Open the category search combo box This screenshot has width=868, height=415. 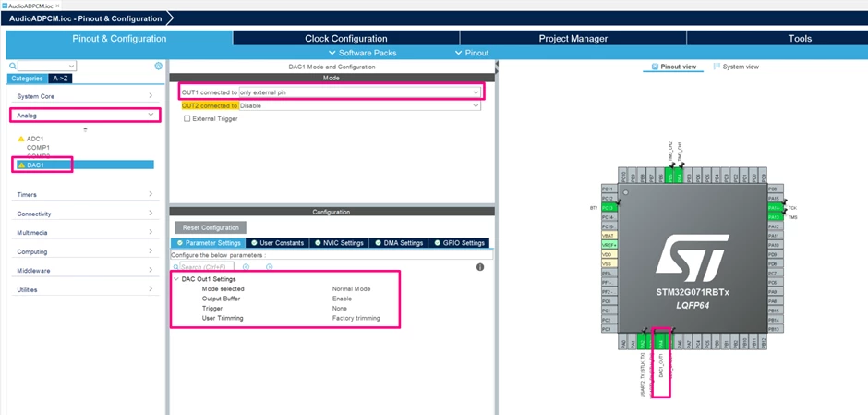click(47, 66)
